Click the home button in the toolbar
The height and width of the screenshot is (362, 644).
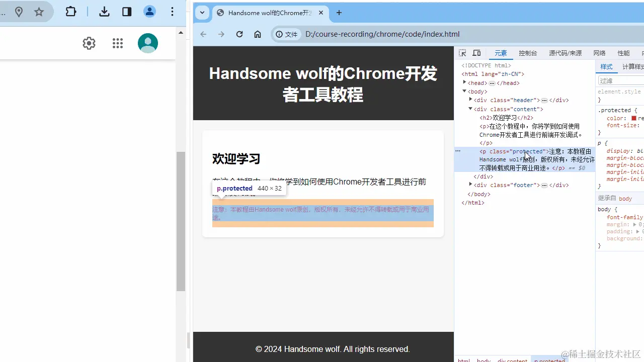coord(258,34)
